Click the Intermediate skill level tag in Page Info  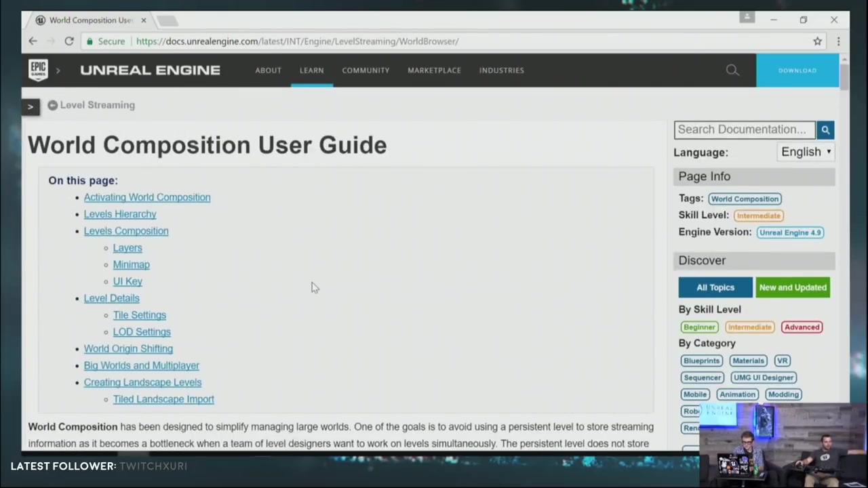pos(758,216)
